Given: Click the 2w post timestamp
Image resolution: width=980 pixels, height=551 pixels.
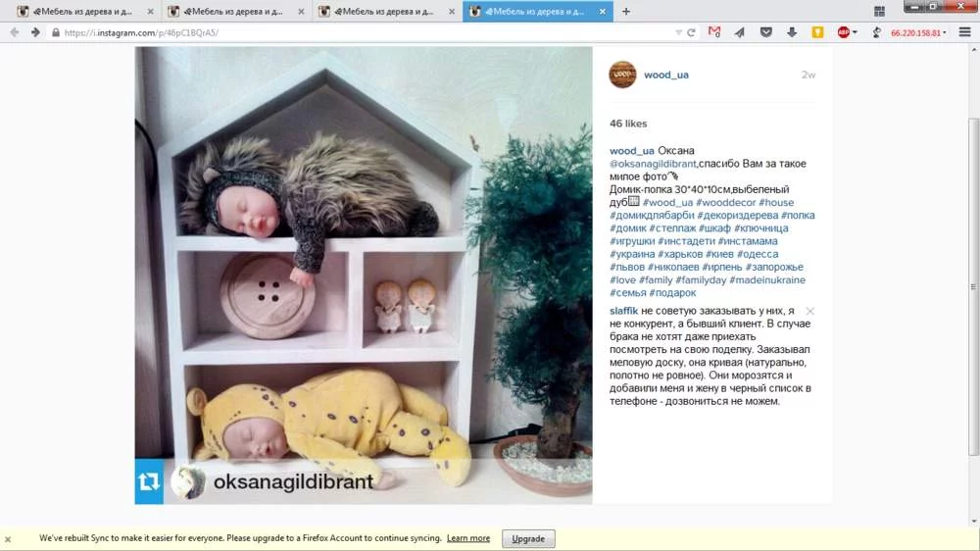Looking at the screenshot, I should [808, 75].
